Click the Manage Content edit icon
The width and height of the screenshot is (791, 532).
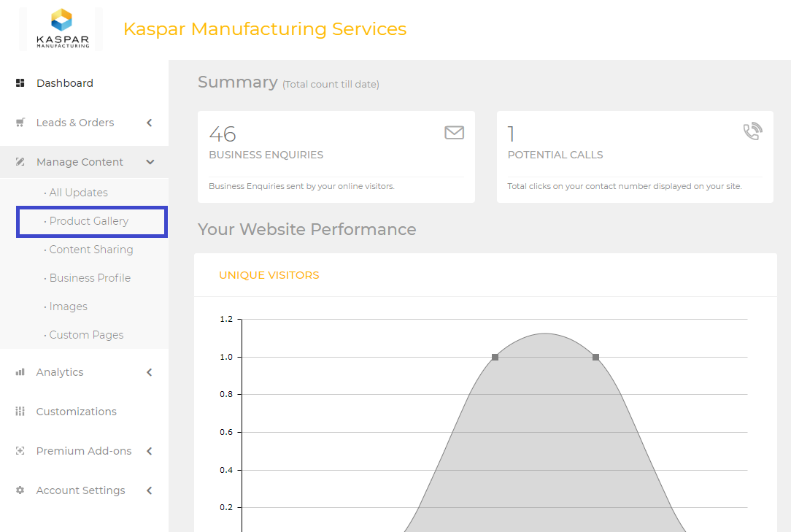[x=20, y=161]
